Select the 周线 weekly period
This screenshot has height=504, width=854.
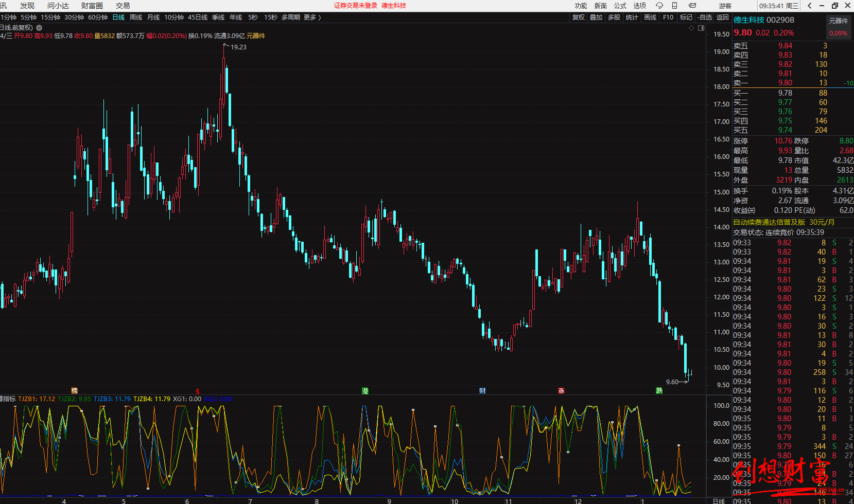136,17
